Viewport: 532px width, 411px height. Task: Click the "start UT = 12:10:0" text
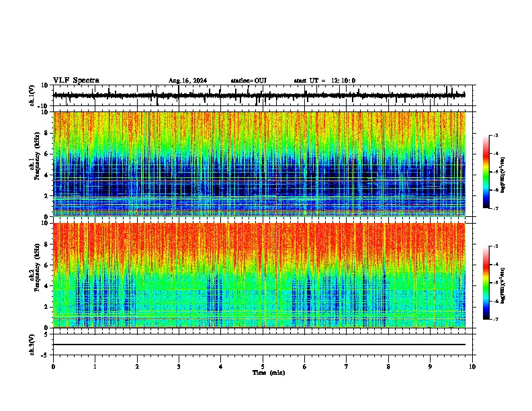(324, 81)
